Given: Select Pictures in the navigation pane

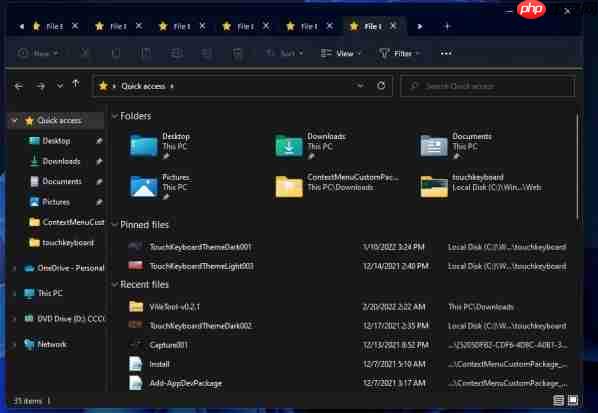Looking at the screenshot, I should (56, 202).
